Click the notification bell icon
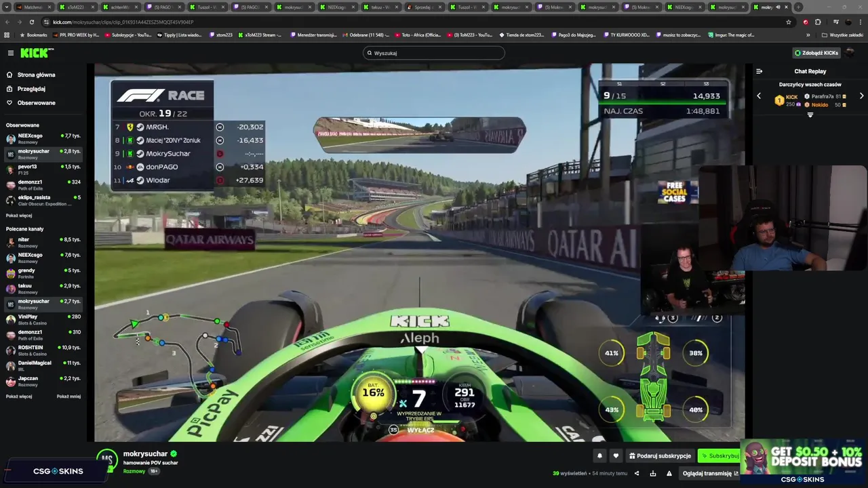Image resolution: width=868 pixels, height=488 pixels. click(x=599, y=456)
